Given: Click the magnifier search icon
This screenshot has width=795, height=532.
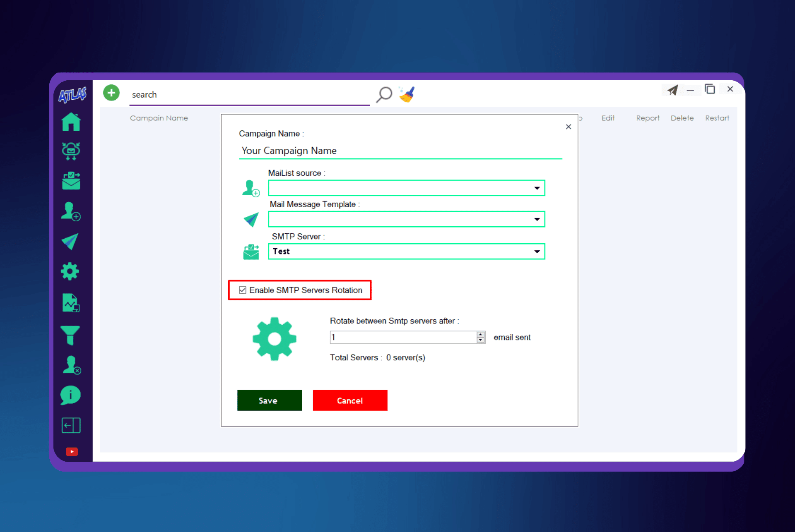Looking at the screenshot, I should click(x=384, y=94).
